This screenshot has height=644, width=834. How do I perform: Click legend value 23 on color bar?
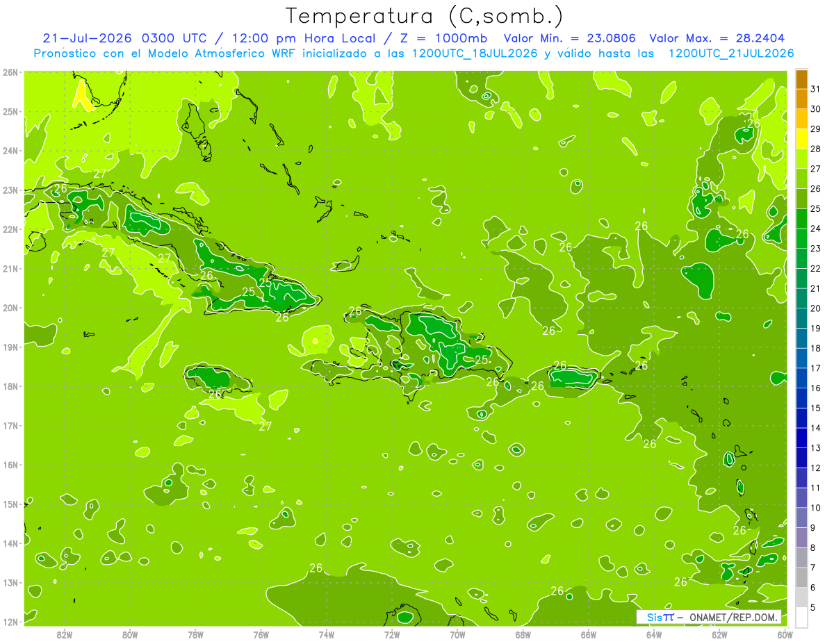[x=816, y=248]
